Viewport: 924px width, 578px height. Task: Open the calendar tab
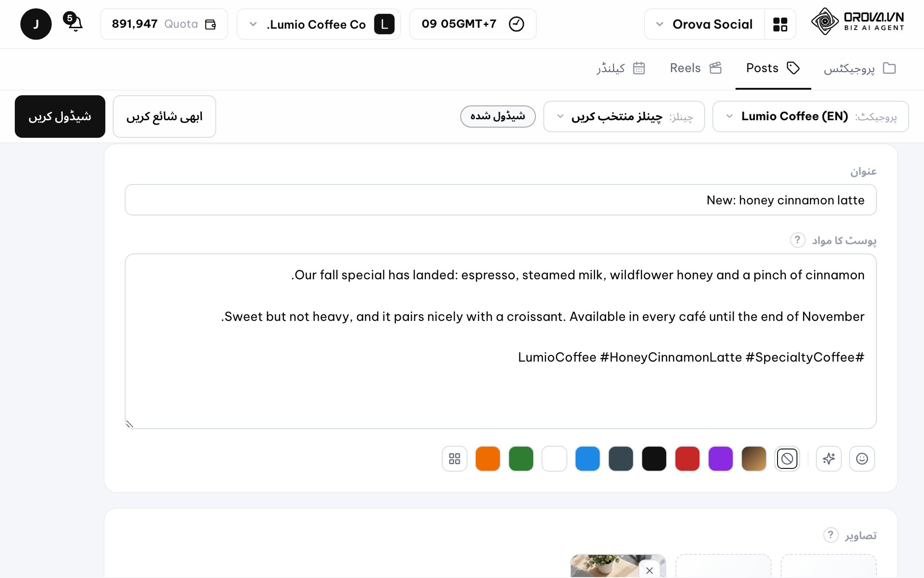pos(620,68)
